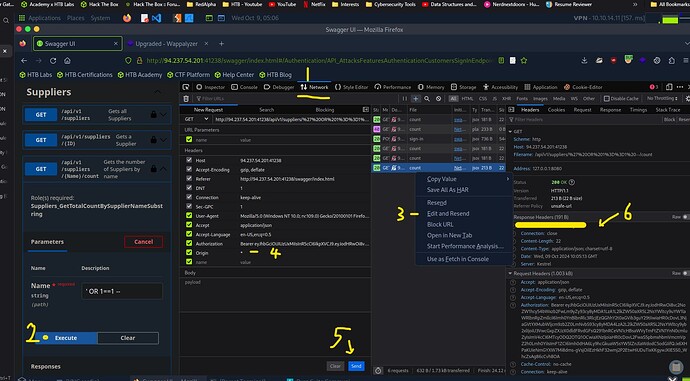
Task: Expand Copy Value submenu arrow
Action: point(507,179)
